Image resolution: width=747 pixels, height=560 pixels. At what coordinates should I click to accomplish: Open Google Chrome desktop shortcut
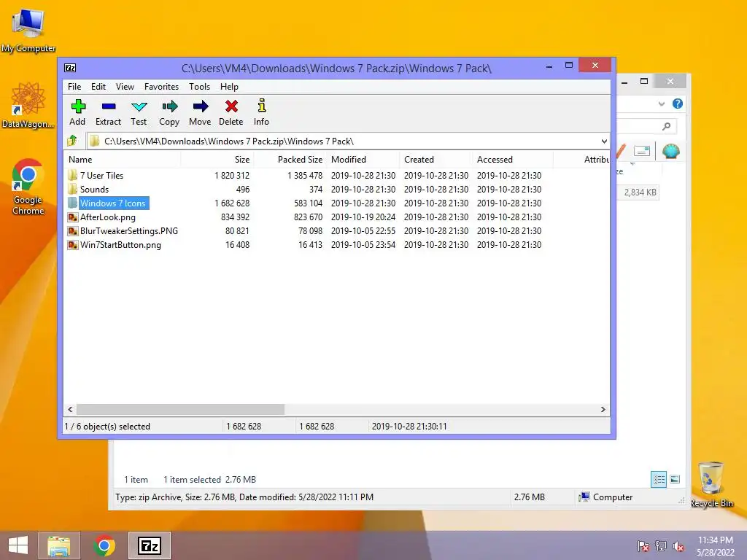coord(28,187)
